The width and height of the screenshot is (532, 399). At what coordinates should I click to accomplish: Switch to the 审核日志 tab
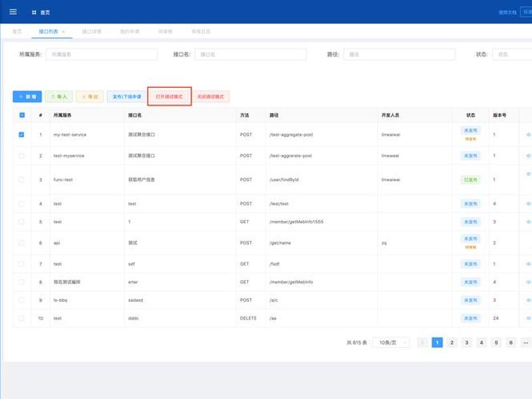pyautogui.click(x=201, y=31)
